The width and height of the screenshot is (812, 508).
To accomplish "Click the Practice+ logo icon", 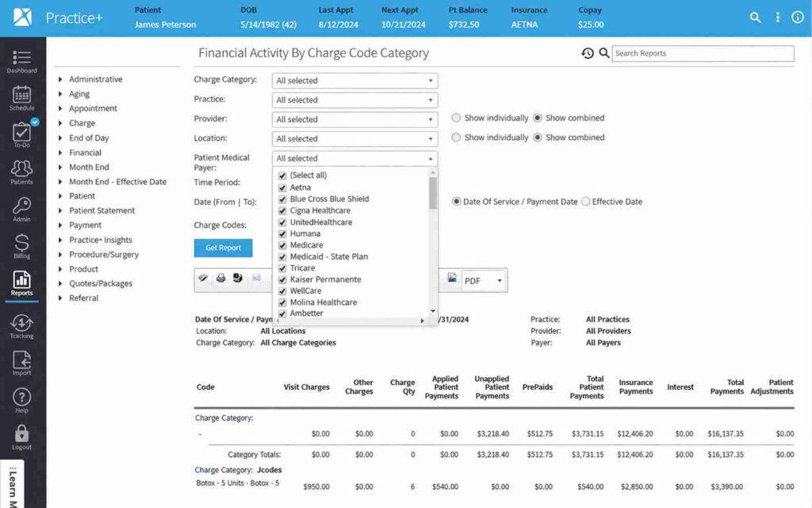I will 22,17.
